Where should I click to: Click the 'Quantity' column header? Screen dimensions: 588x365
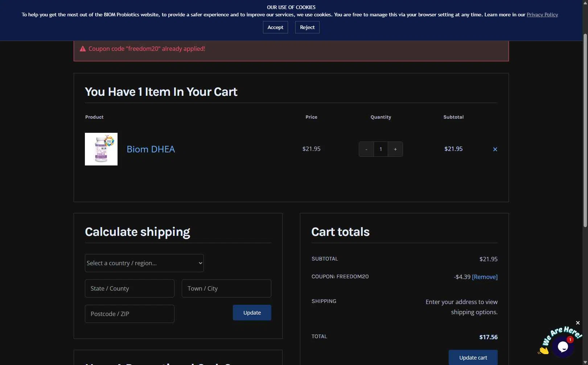point(381,117)
